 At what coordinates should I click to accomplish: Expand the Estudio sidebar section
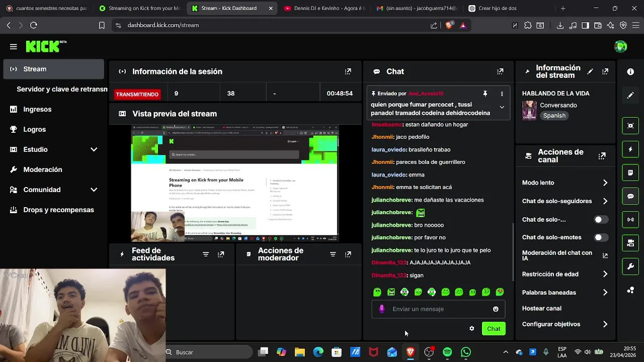pos(94,149)
